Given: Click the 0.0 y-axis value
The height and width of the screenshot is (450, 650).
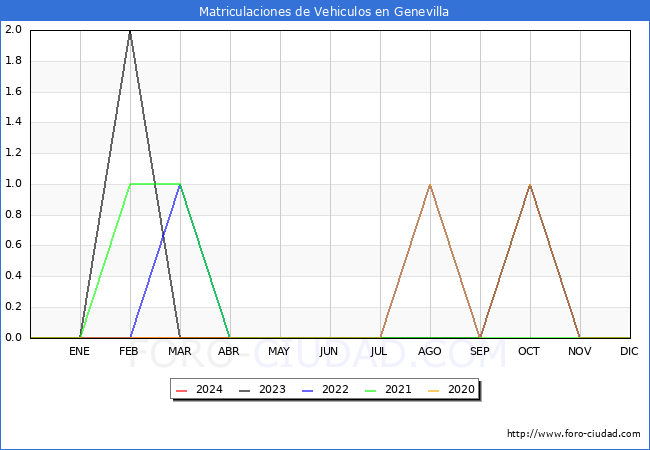Looking at the screenshot, I should click(13, 337).
